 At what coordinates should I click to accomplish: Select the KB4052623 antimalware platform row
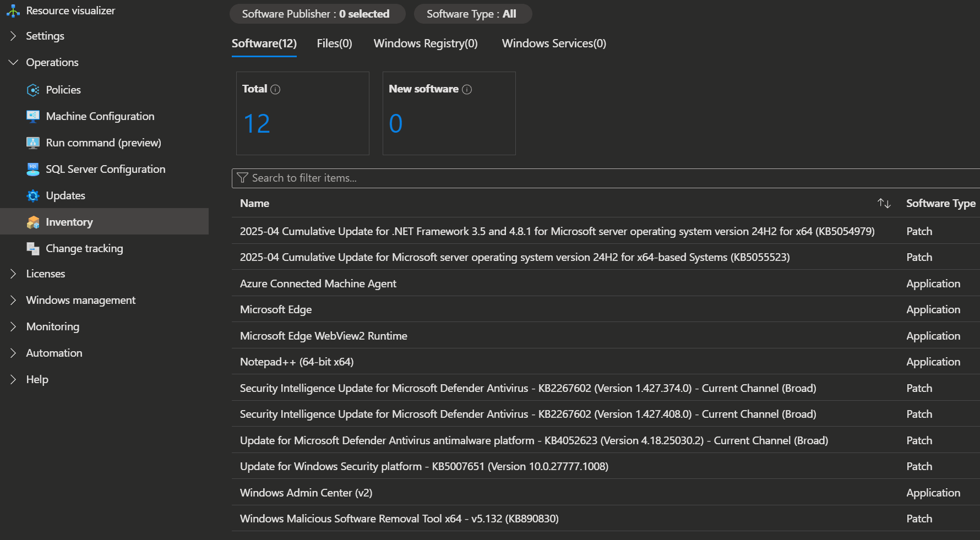606,440
